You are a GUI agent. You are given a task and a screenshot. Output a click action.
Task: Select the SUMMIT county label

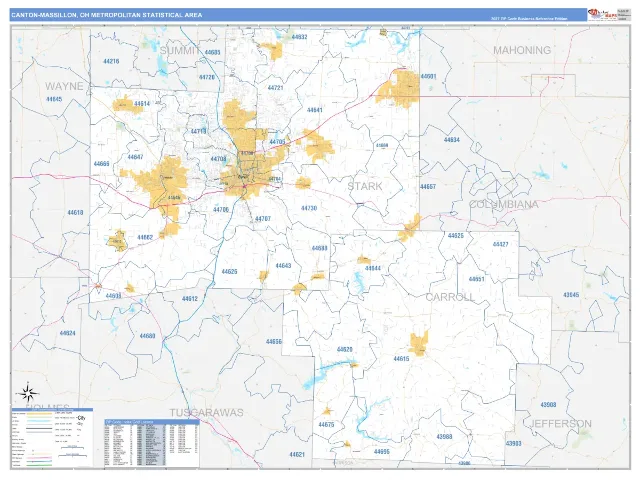(180, 51)
